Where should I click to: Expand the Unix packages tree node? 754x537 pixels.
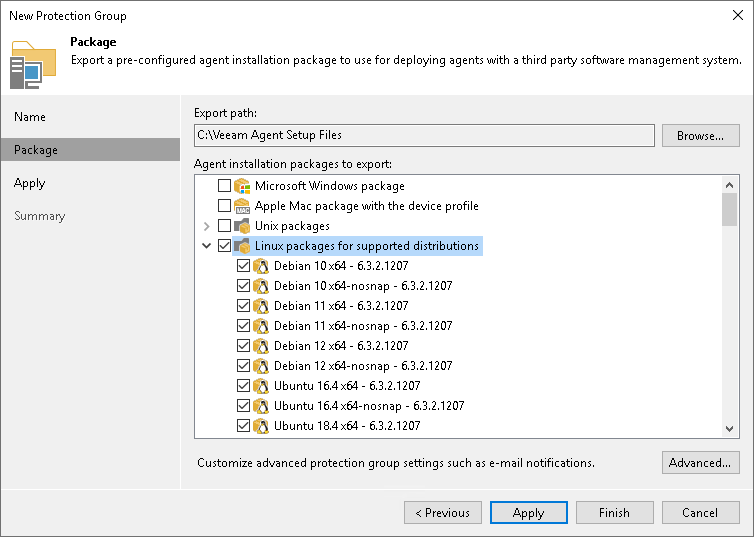[x=207, y=226]
